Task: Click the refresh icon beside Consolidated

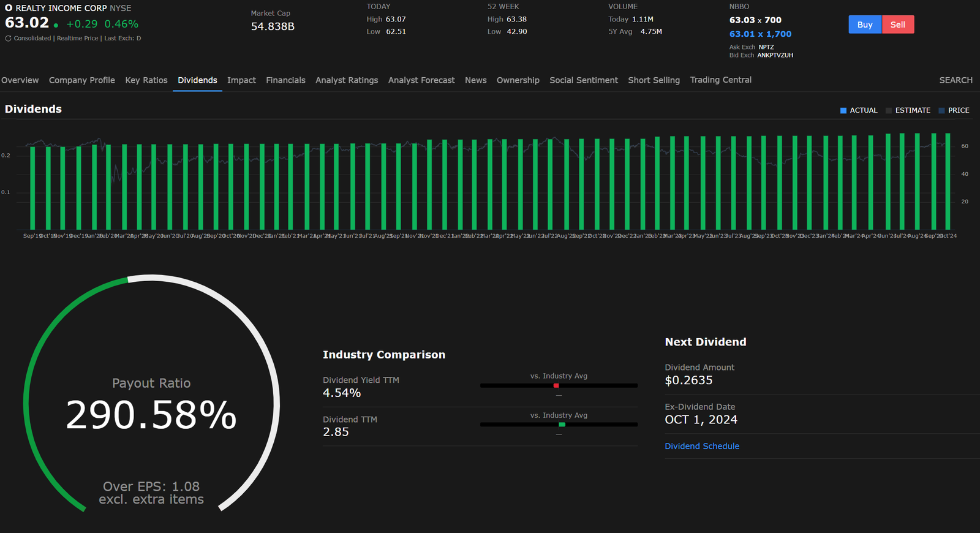Action: point(8,39)
